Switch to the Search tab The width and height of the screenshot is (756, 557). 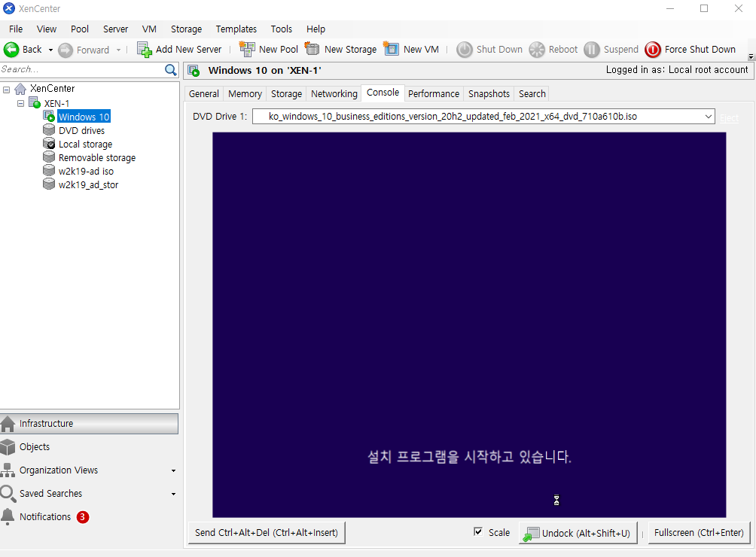coord(532,94)
